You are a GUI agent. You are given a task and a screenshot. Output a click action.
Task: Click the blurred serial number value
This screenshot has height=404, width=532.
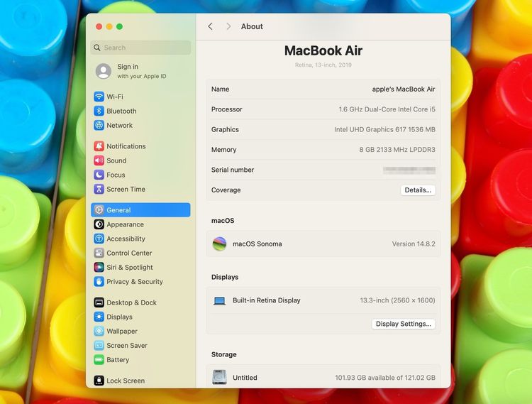click(409, 170)
